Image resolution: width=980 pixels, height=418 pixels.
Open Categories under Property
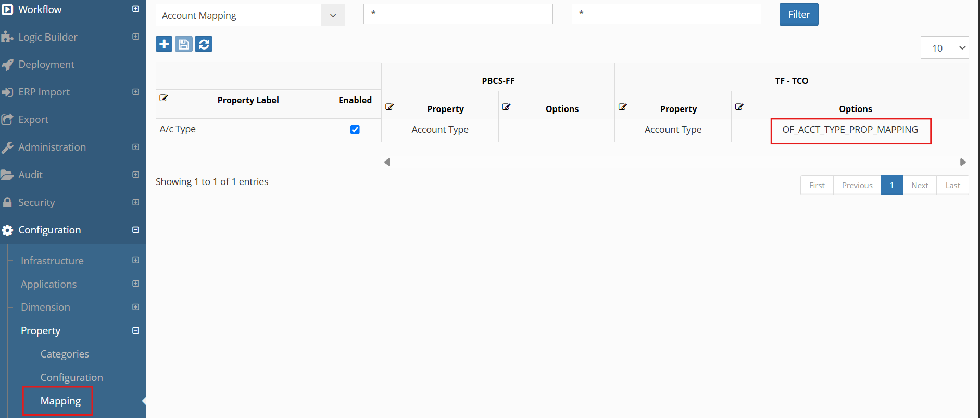point(65,354)
